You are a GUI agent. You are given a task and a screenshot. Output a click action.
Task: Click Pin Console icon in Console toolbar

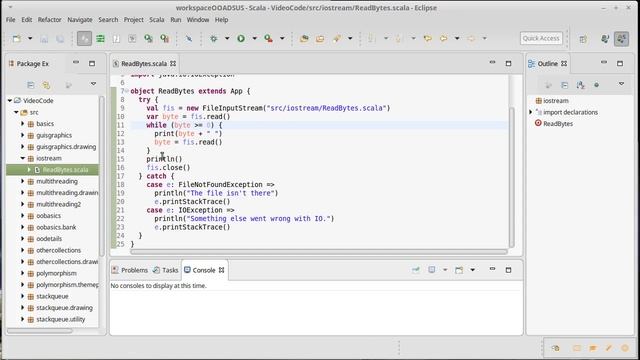coord(416,270)
